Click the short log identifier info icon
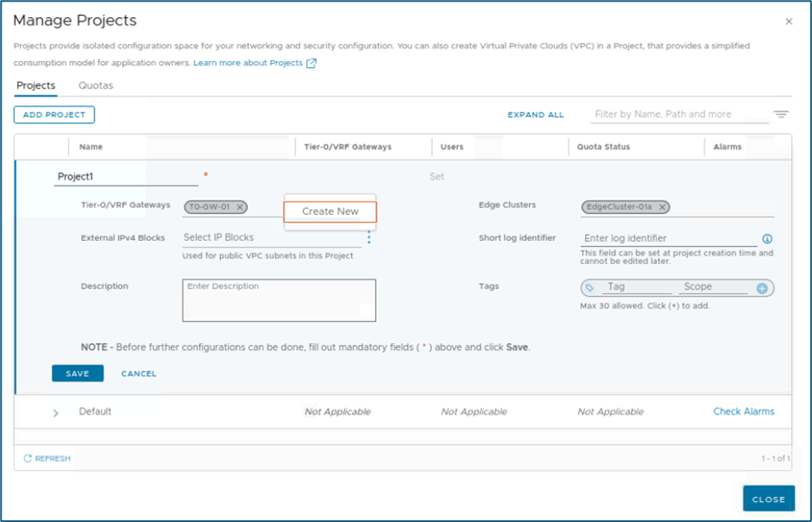The width and height of the screenshot is (812, 522). click(767, 239)
